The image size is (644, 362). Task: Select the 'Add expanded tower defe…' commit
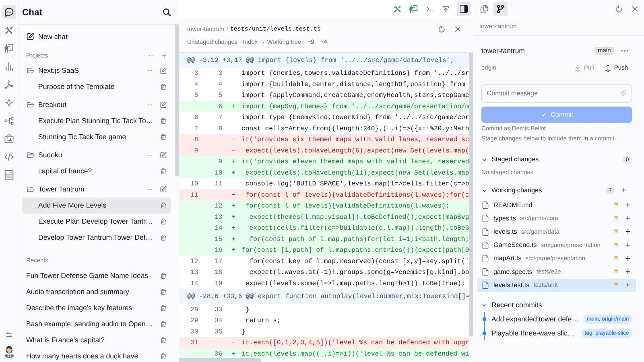(x=535, y=319)
